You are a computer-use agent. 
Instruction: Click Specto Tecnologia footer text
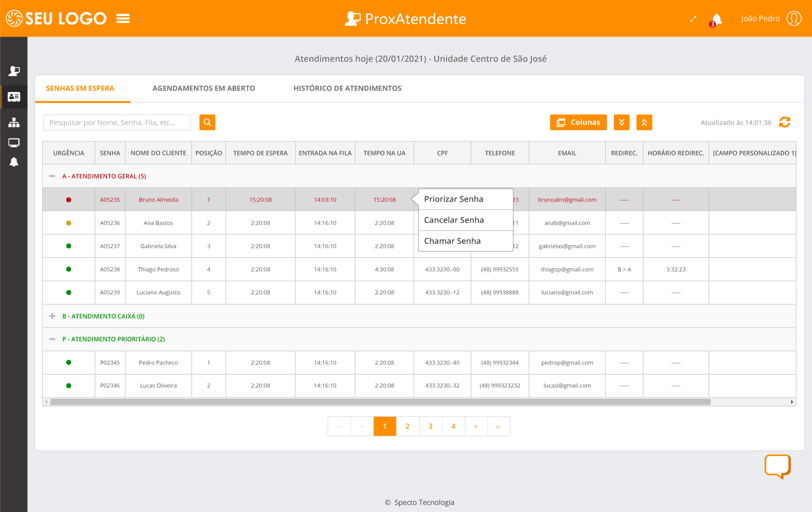coord(424,503)
